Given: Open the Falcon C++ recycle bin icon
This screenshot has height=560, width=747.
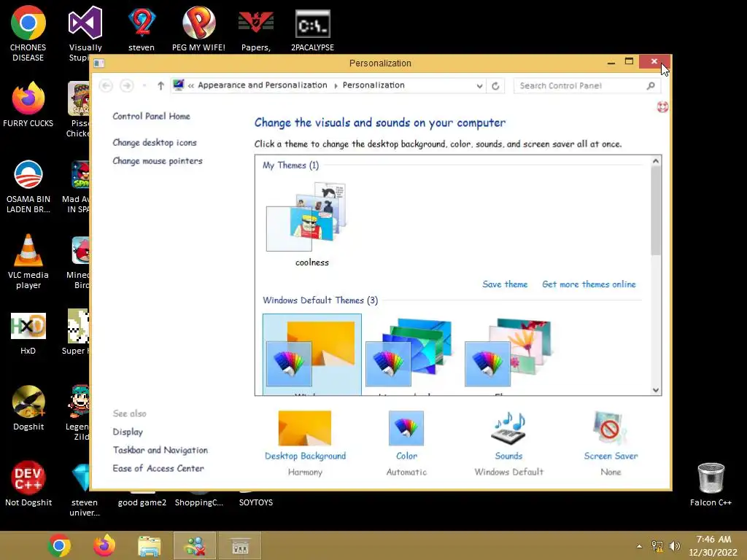Looking at the screenshot, I should (x=711, y=484).
